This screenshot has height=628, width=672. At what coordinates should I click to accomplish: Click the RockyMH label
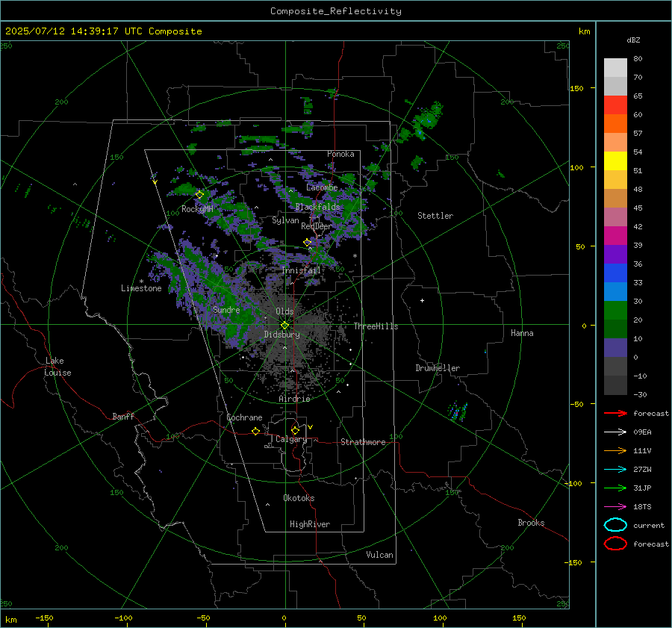197,209
